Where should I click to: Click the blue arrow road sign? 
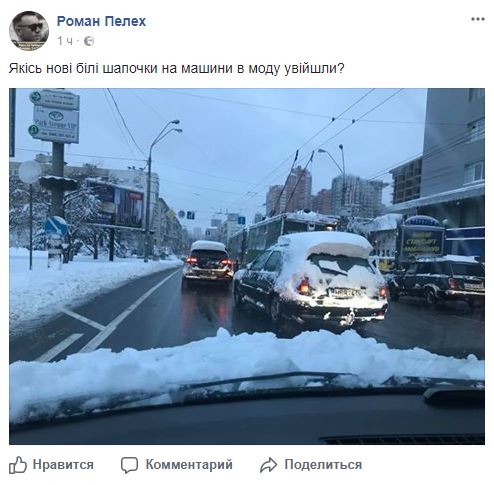coord(56,226)
